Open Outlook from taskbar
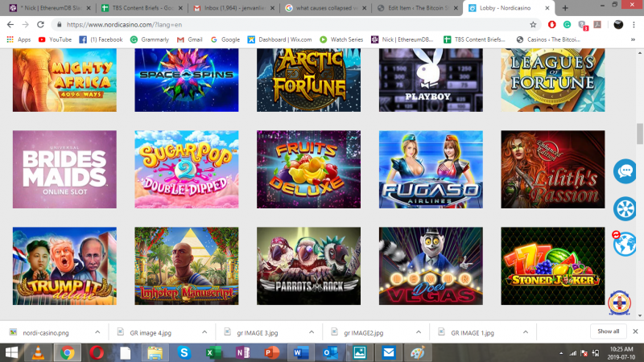 click(x=330, y=352)
